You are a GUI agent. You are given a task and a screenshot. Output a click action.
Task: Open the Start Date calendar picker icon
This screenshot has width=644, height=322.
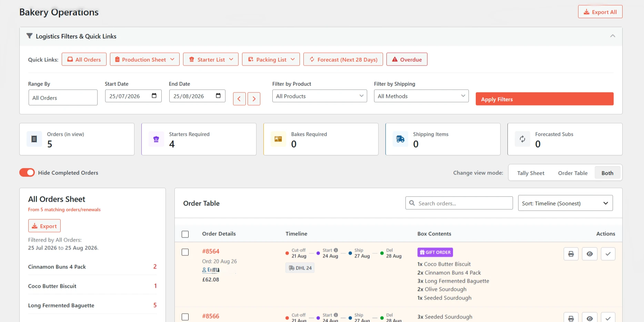pyautogui.click(x=154, y=96)
